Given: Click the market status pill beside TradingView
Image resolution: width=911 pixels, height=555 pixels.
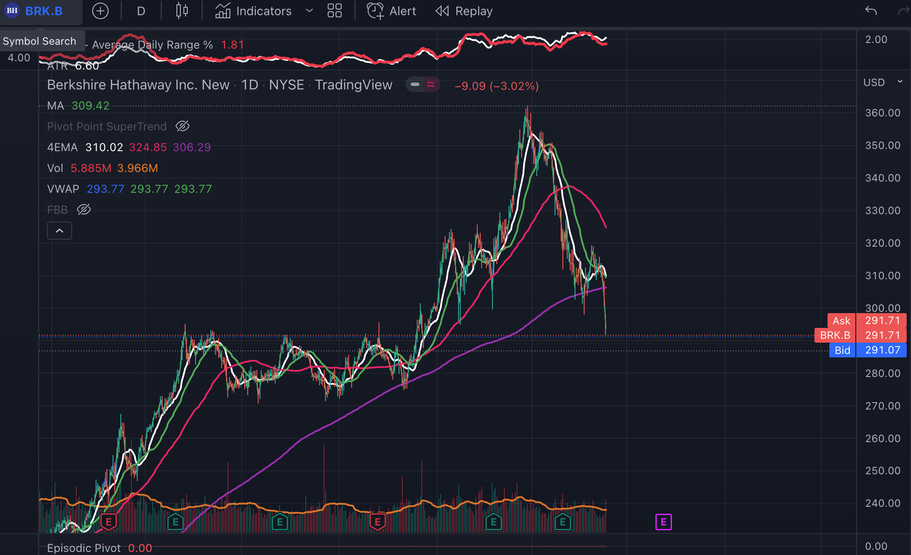Looking at the screenshot, I should (x=422, y=85).
